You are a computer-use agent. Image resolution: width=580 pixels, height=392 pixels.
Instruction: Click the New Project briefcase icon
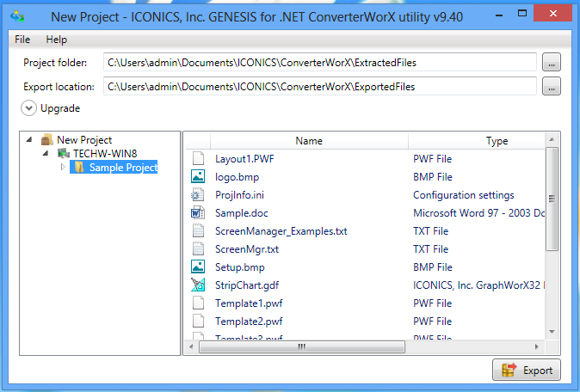(x=46, y=140)
